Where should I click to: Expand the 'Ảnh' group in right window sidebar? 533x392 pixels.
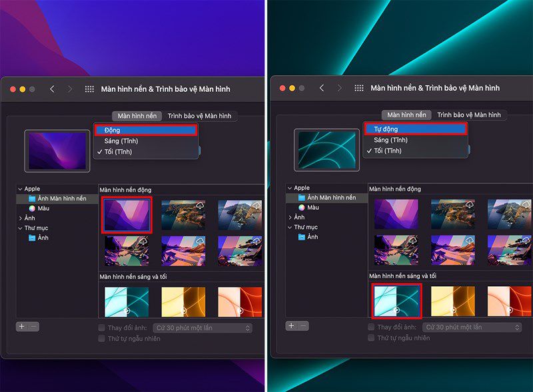pos(290,217)
